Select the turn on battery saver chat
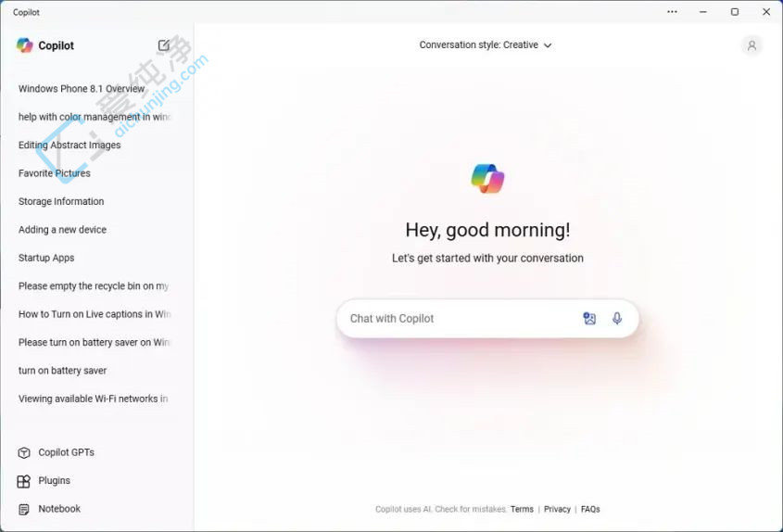 coord(62,371)
